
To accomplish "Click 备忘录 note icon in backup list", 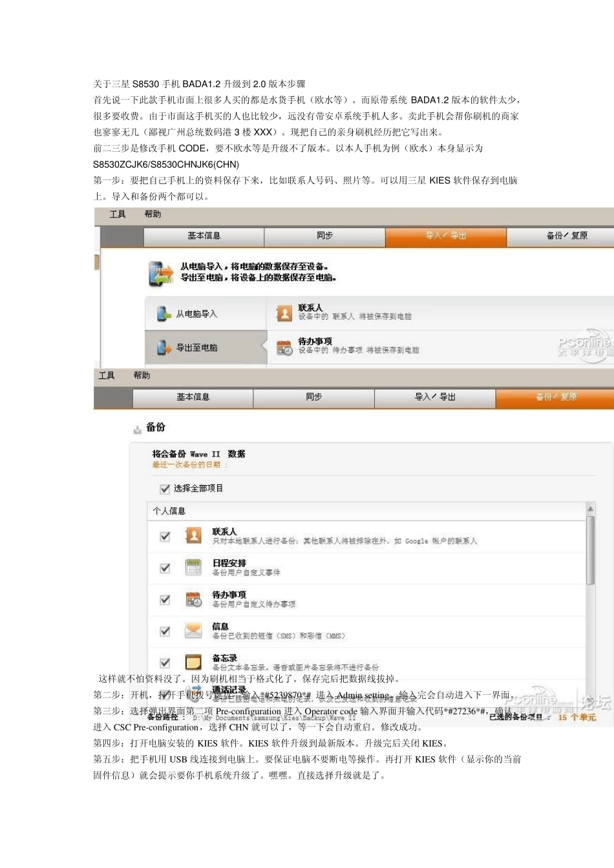I will (x=193, y=662).
